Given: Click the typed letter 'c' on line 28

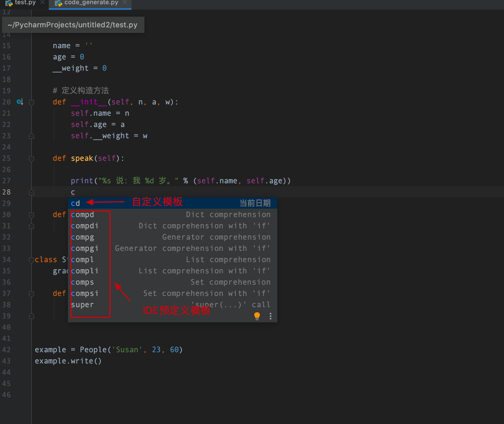Looking at the screenshot, I should [x=73, y=192].
